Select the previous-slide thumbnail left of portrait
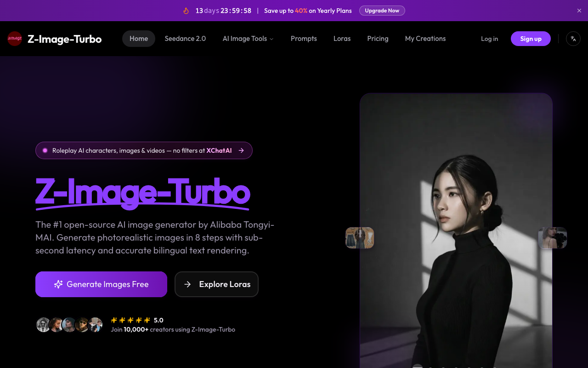Image resolution: width=588 pixels, height=368 pixels. pyautogui.click(x=360, y=238)
